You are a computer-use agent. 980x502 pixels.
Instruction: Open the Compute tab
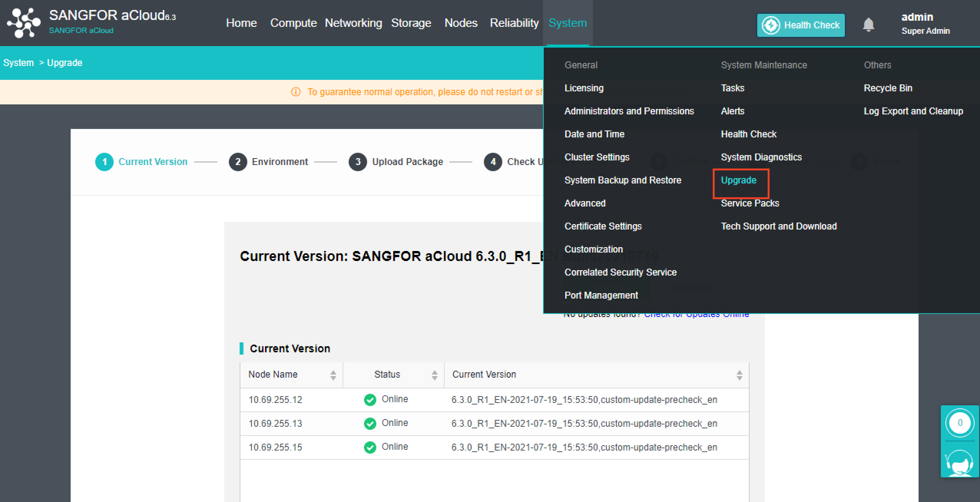pyautogui.click(x=293, y=23)
